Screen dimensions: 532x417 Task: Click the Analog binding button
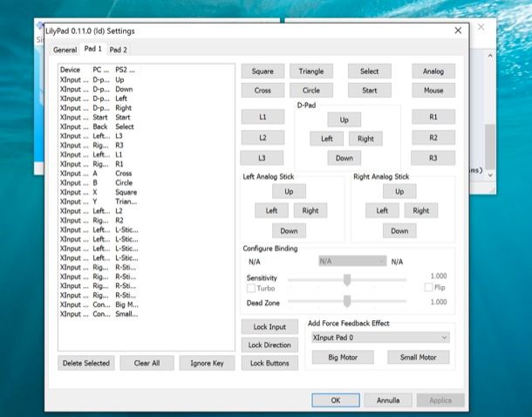433,72
